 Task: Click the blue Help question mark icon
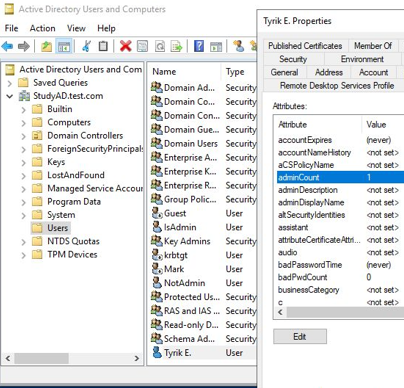click(199, 46)
